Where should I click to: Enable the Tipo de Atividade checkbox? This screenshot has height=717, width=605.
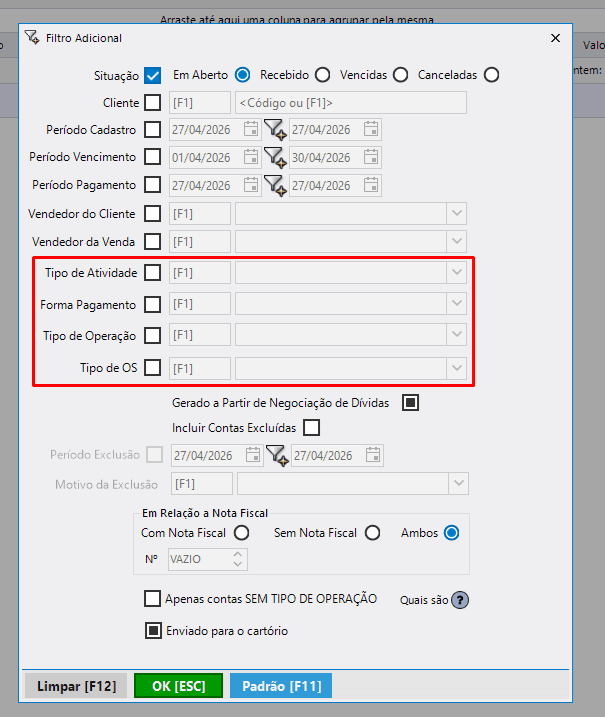[152, 273]
